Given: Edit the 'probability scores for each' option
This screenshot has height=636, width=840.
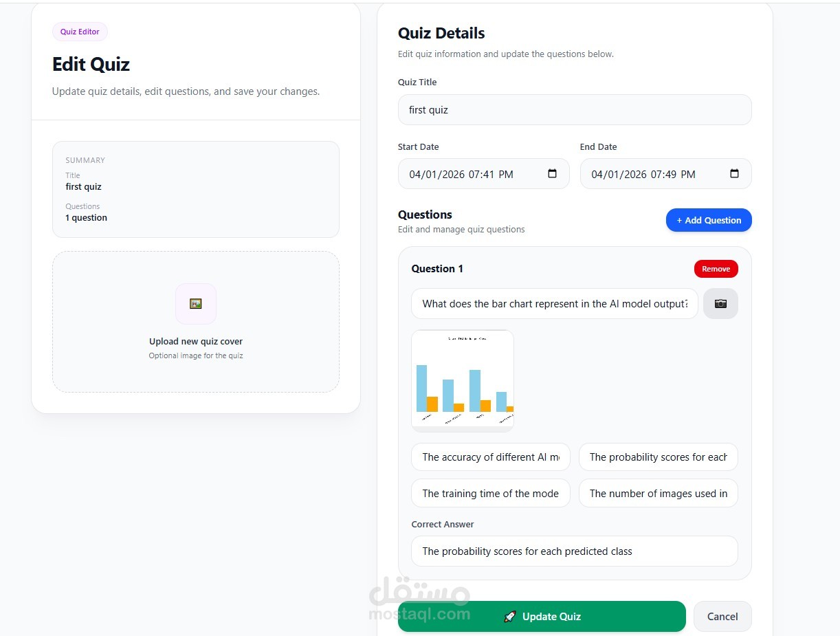Looking at the screenshot, I should click(x=658, y=457).
